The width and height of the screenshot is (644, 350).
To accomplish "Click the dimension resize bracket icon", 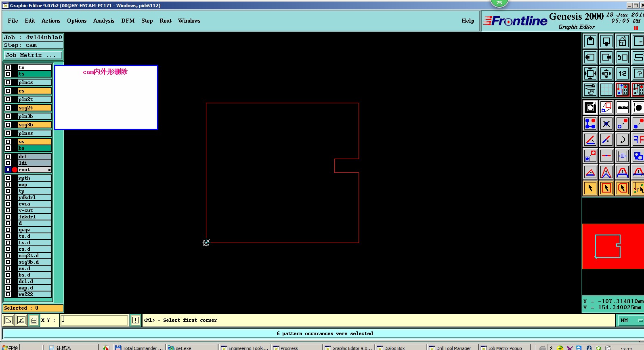I will (623, 156).
